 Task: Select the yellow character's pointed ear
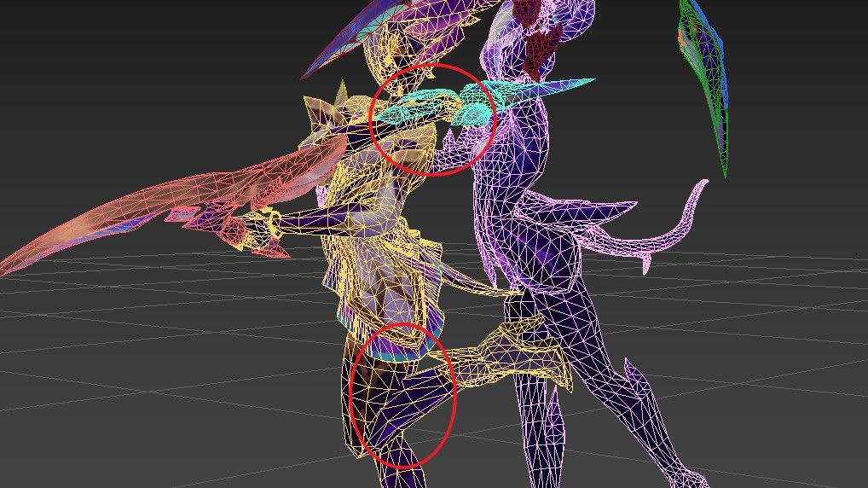click(x=321, y=110)
